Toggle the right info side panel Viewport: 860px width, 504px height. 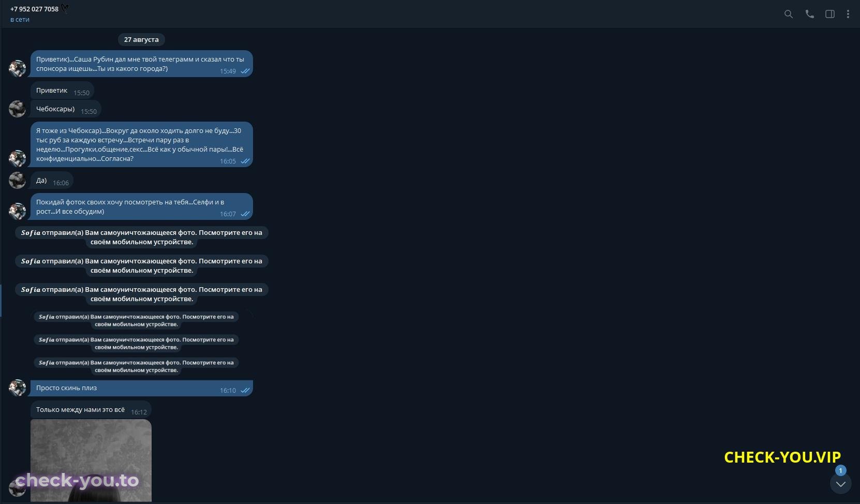(x=830, y=14)
